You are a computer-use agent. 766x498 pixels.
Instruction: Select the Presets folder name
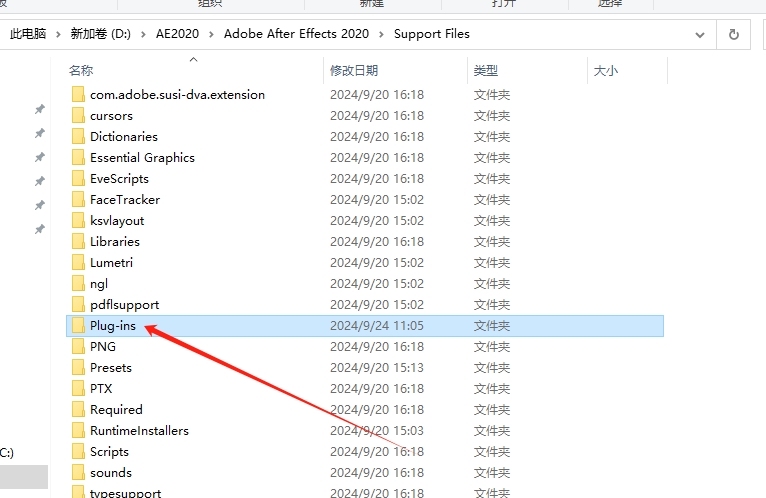[111, 368]
